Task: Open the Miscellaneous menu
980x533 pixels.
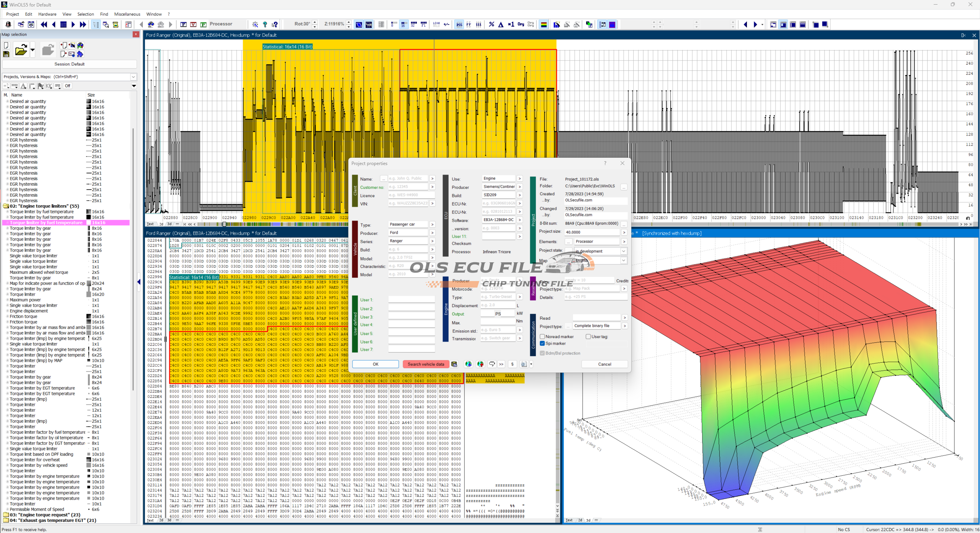Action: click(127, 14)
